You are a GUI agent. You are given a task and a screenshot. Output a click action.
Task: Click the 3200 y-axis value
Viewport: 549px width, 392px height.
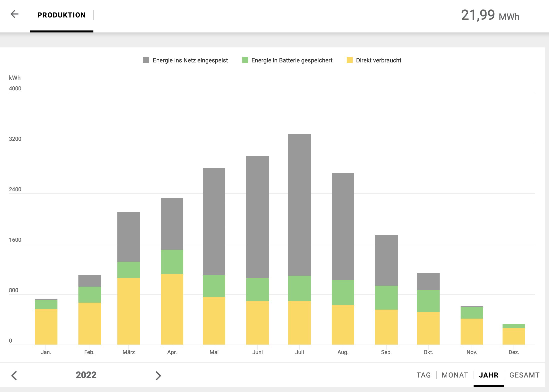click(x=15, y=139)
